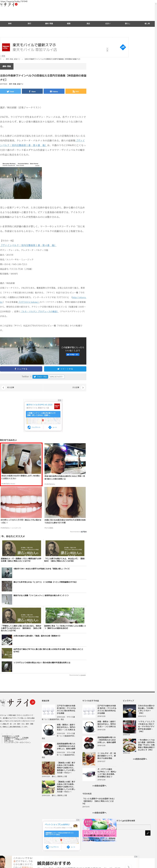Click the Facebook Share button under the title

(x=33, y=91)
